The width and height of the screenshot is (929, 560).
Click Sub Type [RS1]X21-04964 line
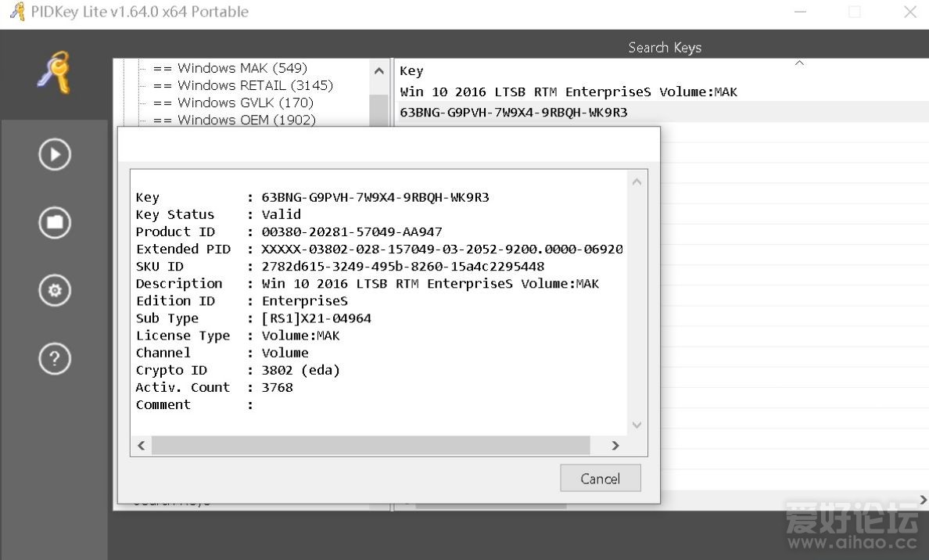click(253, 318)
